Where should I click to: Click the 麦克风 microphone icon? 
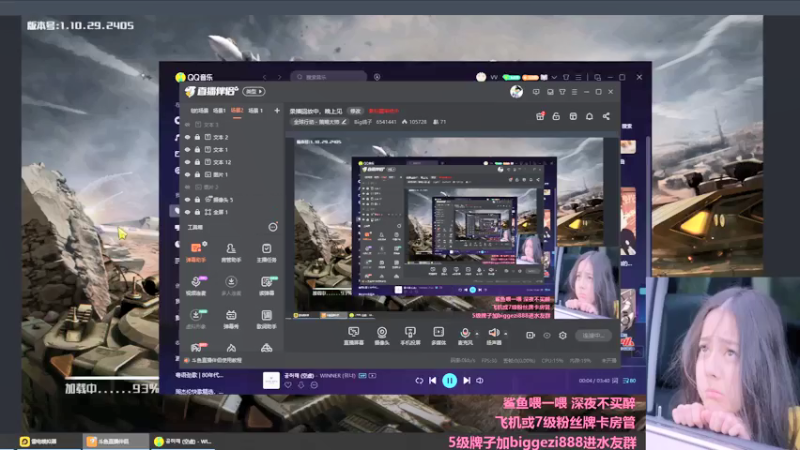click(x=465, y=333)
